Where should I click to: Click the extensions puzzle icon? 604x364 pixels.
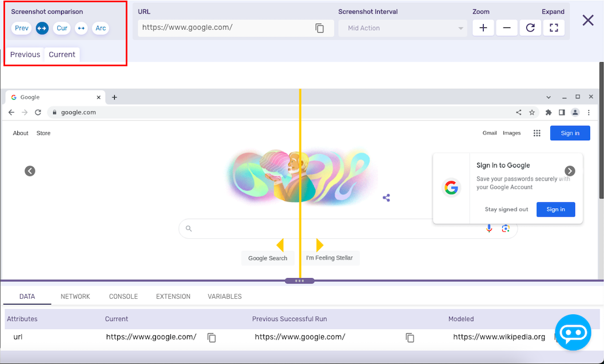549,113
